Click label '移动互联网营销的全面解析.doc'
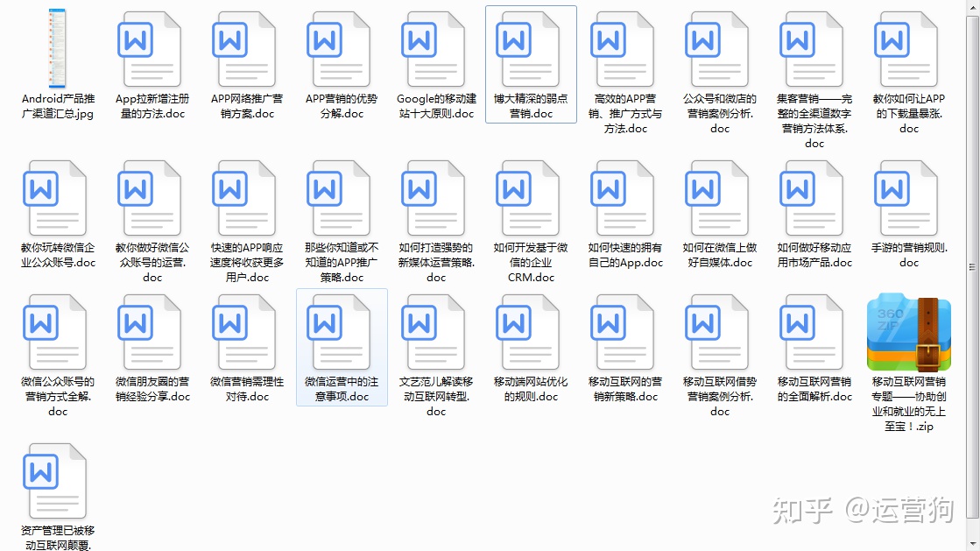 (x=814, y=389)
